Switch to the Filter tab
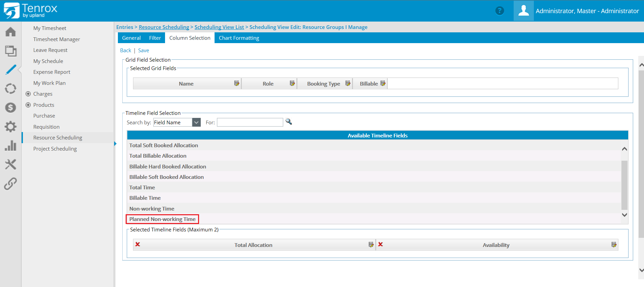The image size is (644, 287). click(x=155, y=38)
